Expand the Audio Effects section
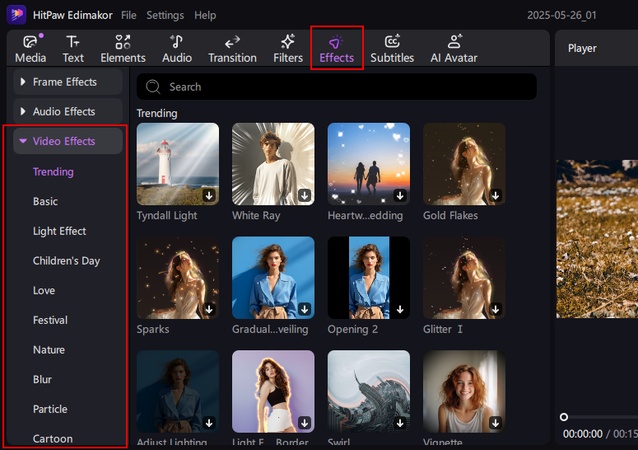Screen dimensions: 638x450 [x=68, y=111]
